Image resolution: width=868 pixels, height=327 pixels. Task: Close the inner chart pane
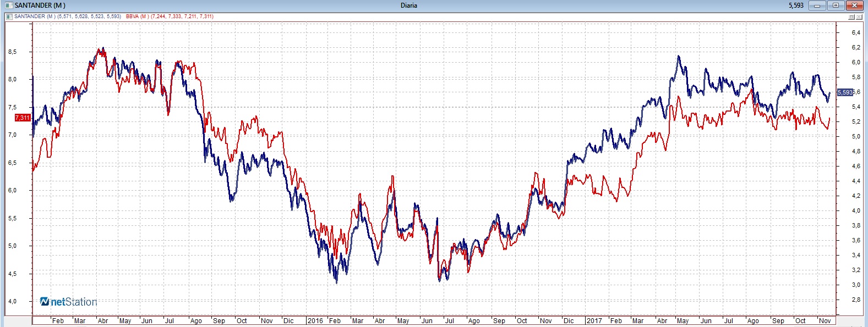(x=859, y=17)
